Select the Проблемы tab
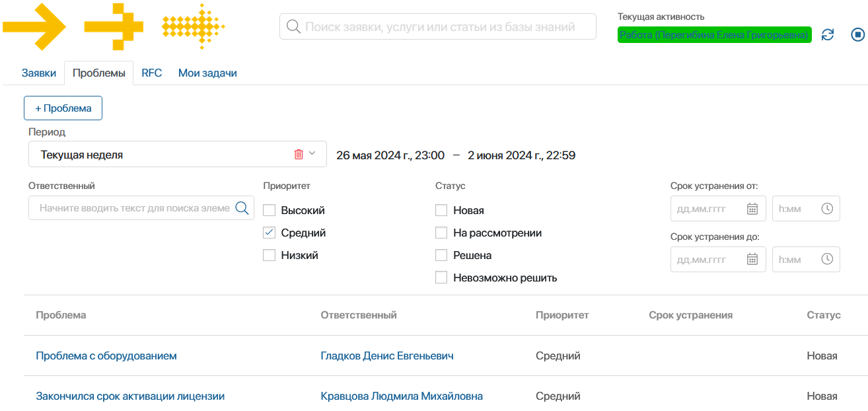 point(99,73)
